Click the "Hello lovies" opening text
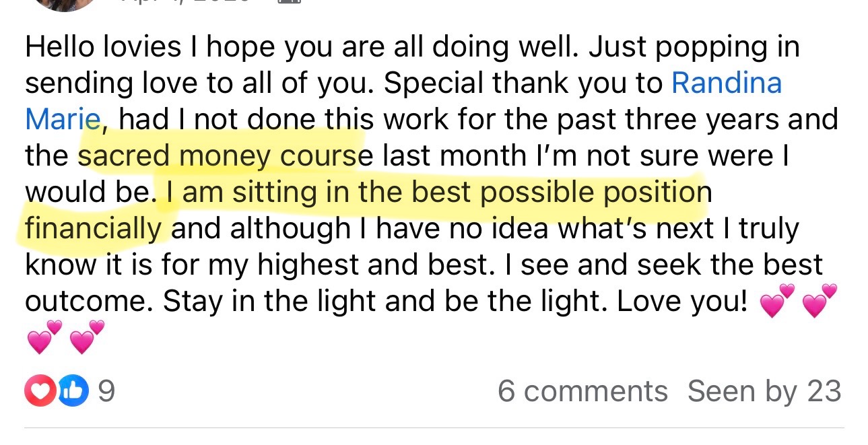Image resolution: width=868 pixels, height=445 pixels. 103,46
